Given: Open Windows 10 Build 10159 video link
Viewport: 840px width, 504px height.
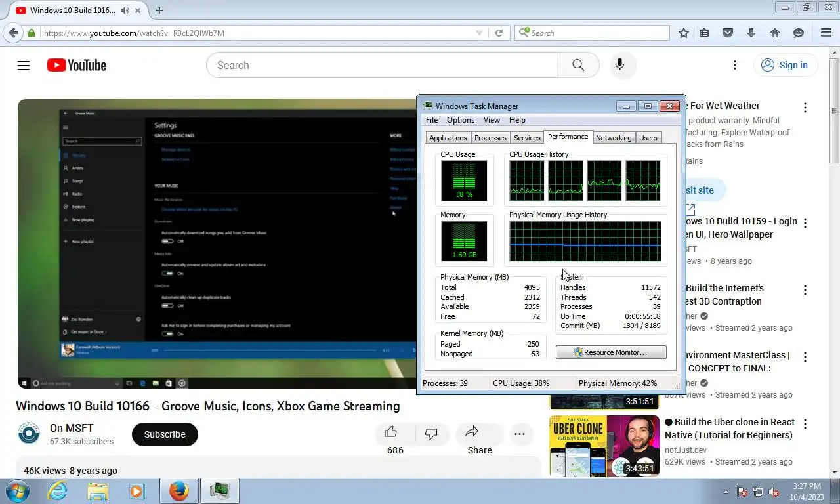Looking at the screenshot, I should pyautogui.click(x=742, y=228).
